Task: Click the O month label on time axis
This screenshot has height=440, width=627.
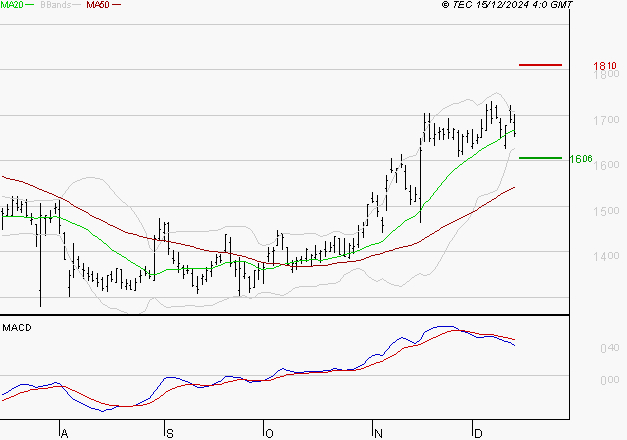Action: tap(270, 434)
